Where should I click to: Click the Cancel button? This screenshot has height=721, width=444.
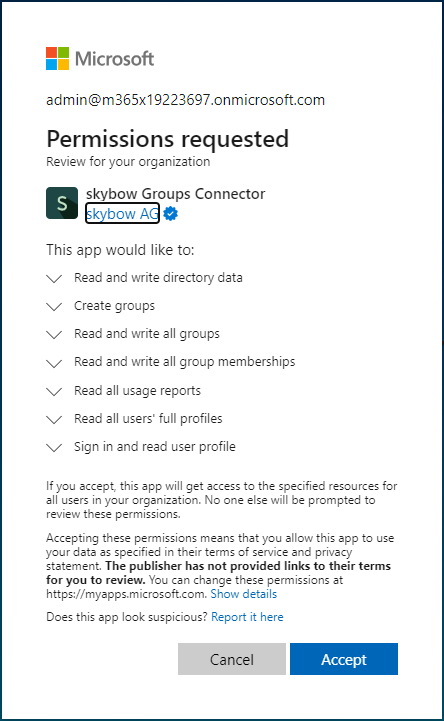(x=232, y=659)
